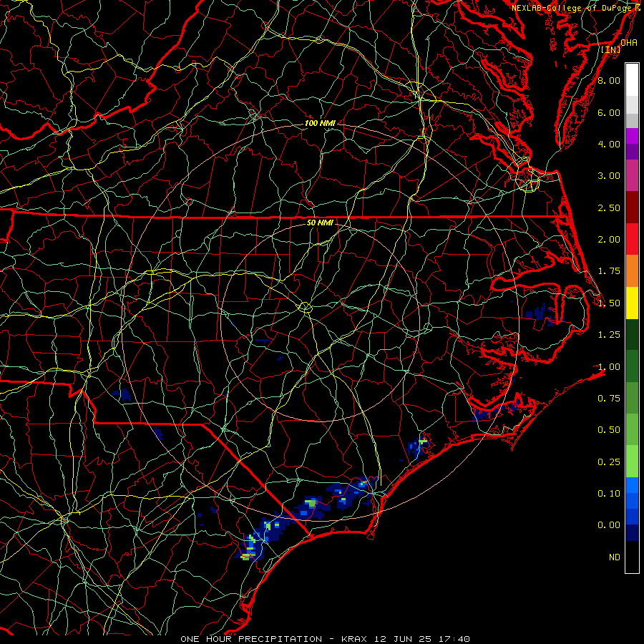Click the 2.50 legend value
Image resolution: width=644 pixels, height=644 pixels.
(609, 208)
